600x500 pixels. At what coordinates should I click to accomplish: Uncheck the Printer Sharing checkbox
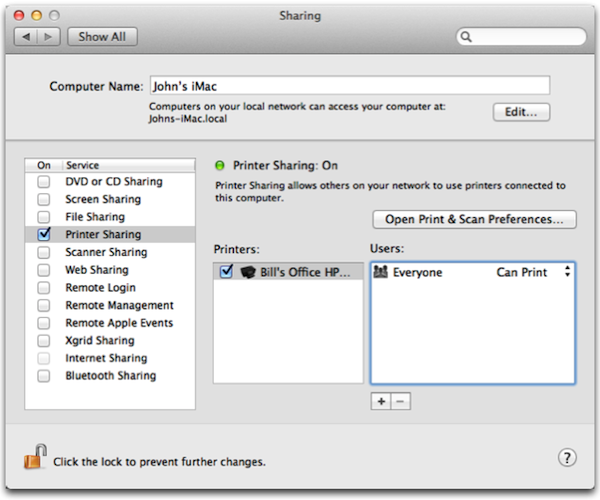(x=43, y=234)
